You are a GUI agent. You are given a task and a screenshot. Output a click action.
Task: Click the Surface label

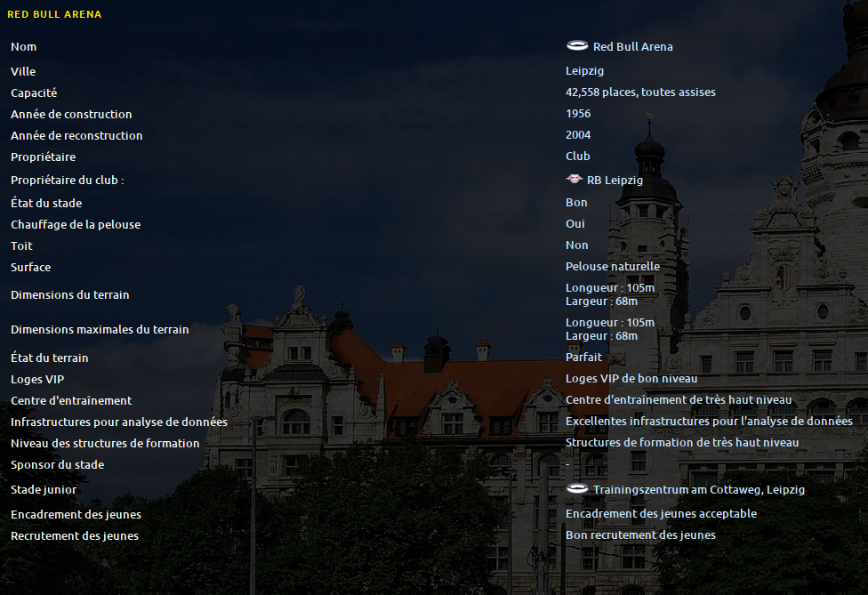pyautogui.click(x=30, y=268)
